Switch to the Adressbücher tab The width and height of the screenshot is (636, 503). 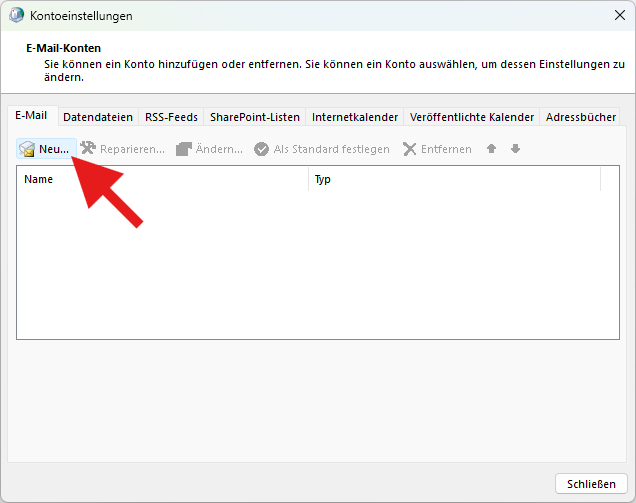(581, 117)
